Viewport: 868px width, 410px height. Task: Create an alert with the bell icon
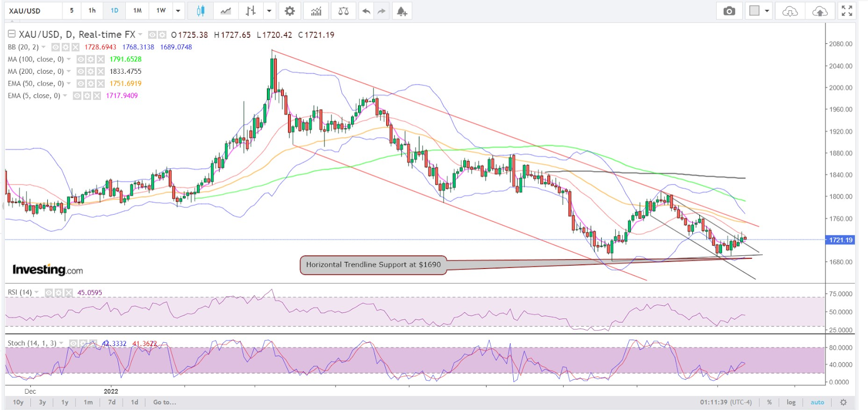[x=402, y=11]
